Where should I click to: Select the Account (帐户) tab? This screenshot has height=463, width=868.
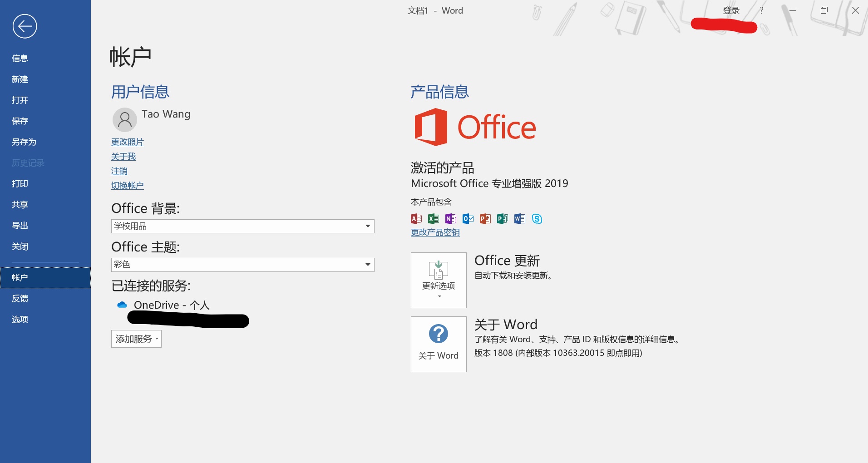click(45, 277)
